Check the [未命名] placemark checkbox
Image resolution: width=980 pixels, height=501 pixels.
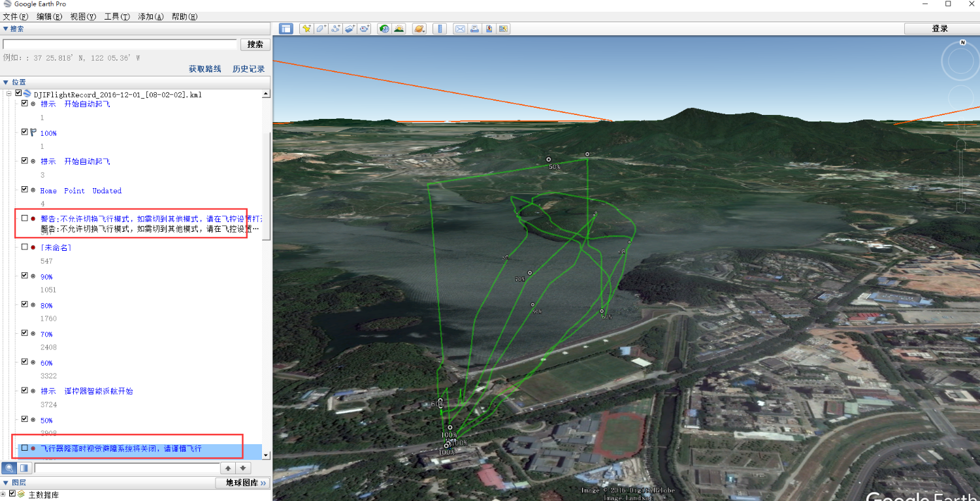coord(25,247)
